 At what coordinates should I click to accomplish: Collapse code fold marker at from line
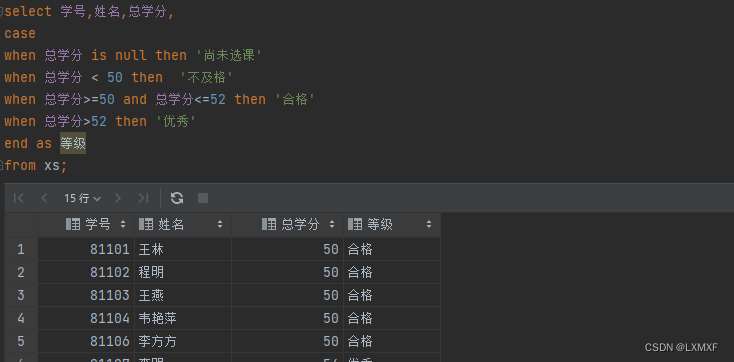tap(1, 165)
